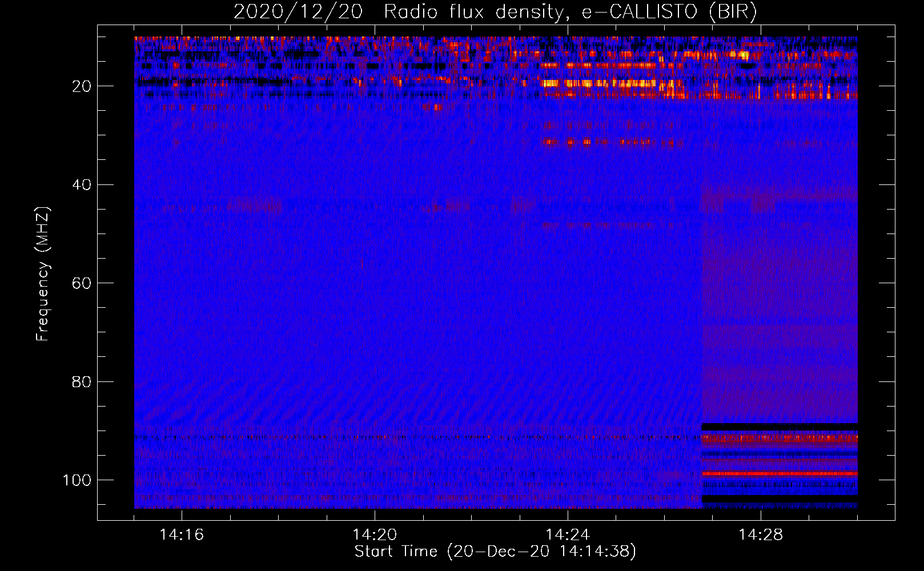Click the 60 MHz frequency tick label
Viewport: 924px width, 571px height.
(82, 283)
